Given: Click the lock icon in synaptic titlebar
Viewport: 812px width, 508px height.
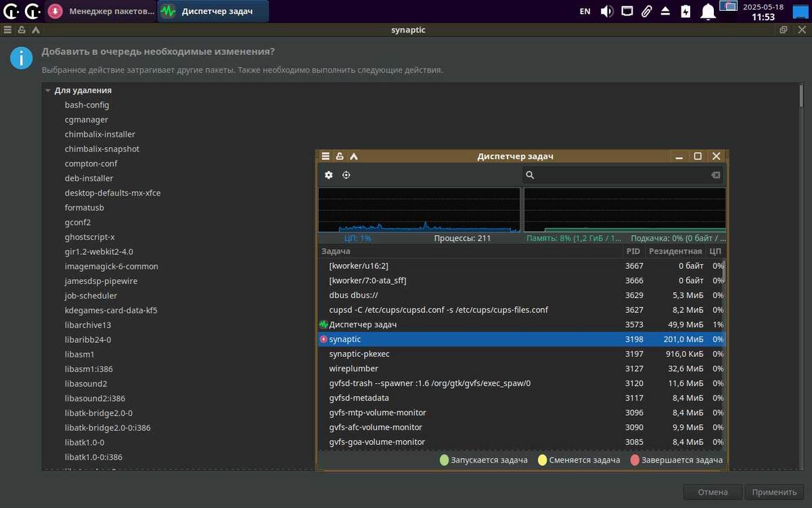Looking at the screenshot, I should pos(22,30).
